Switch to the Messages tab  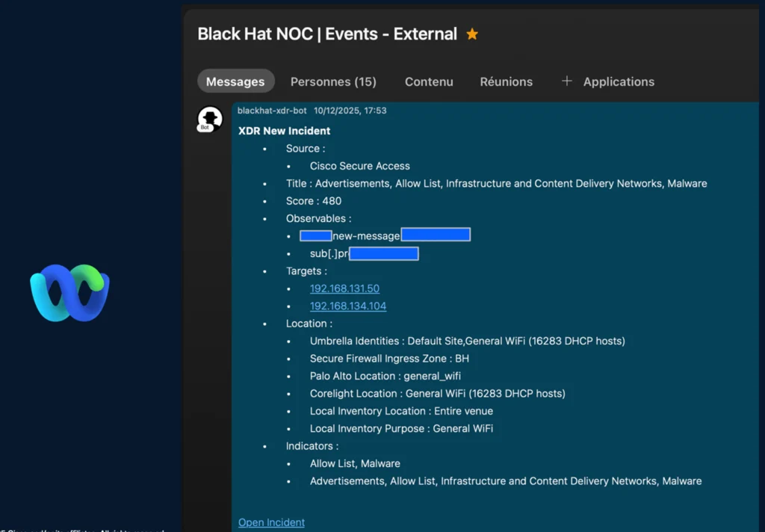(235, 81)
